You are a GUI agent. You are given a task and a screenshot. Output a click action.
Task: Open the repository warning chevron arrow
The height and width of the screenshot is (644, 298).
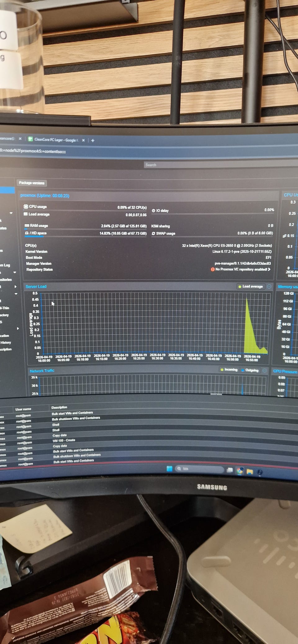(x=269, y=269)
